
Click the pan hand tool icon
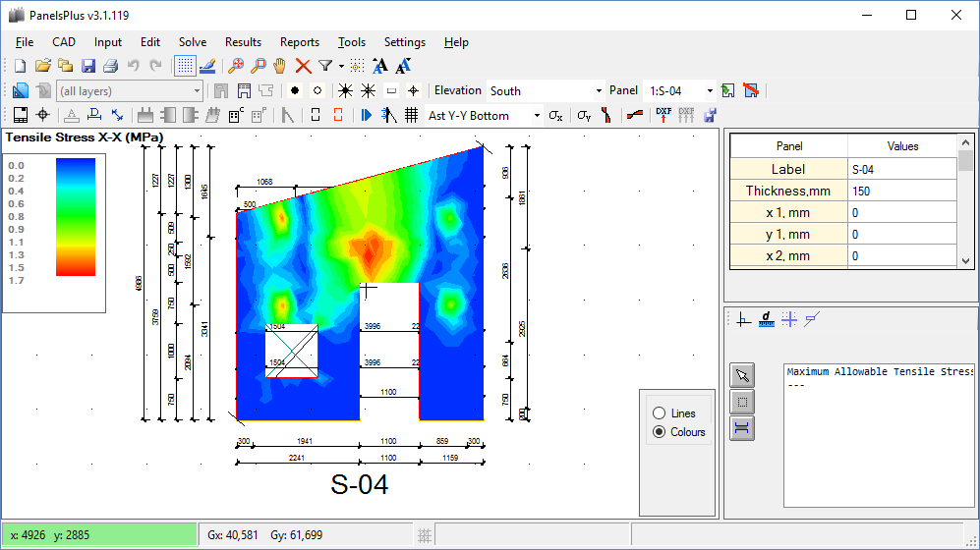(279, 66)
